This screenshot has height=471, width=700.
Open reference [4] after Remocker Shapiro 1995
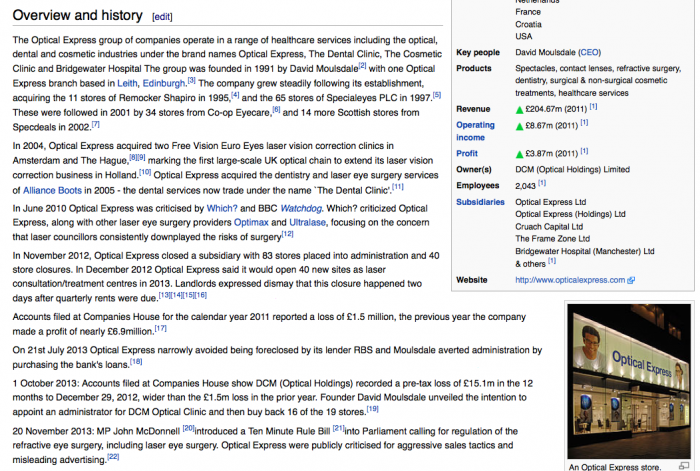click(x=235, y=95)
